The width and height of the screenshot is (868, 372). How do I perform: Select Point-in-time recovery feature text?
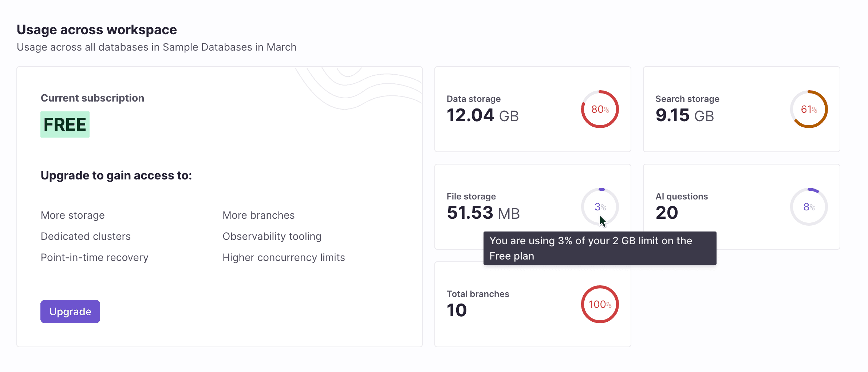point(95,257)
